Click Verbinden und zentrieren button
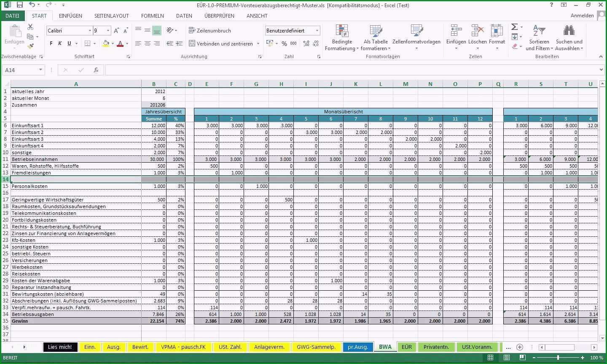This screenshot has height=364, width=607. click(x=221, y=43)
